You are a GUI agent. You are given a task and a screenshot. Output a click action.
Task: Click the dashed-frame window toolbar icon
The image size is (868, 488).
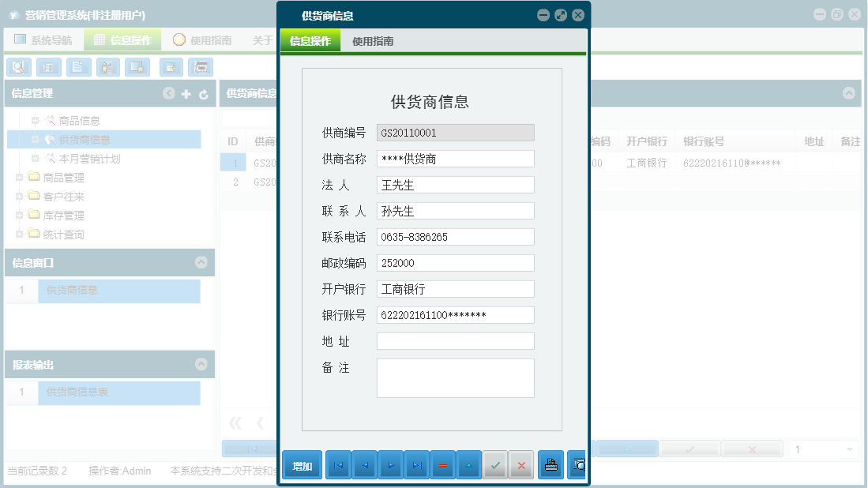201,67
